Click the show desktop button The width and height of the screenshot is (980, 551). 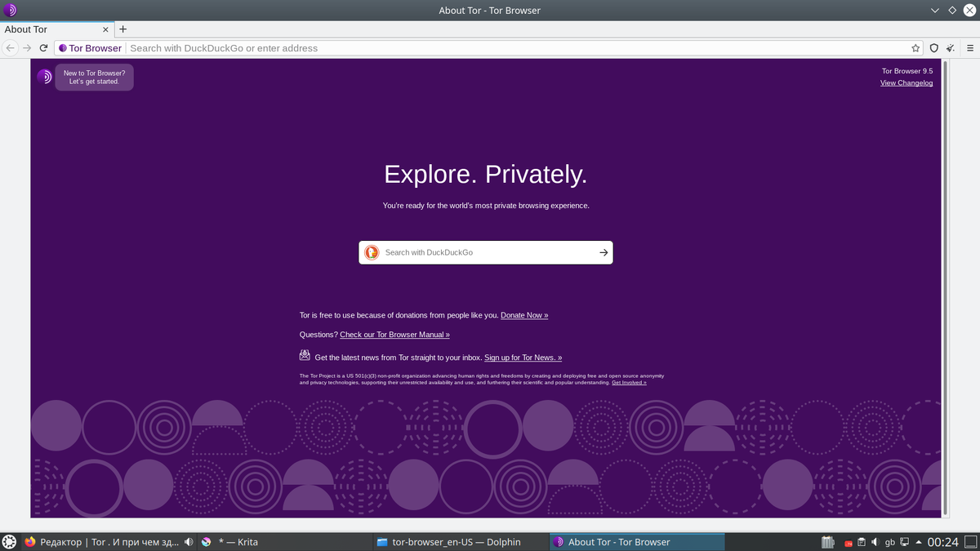coord(970,542)
